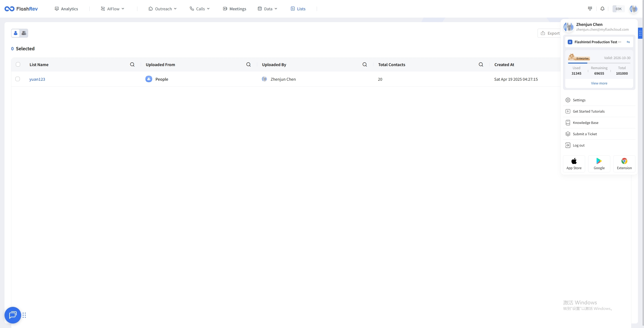Image resolution: width=644 pixels, height=328 pixels.
Task: Click the log out arrow icon
Action: pos(568,145)
